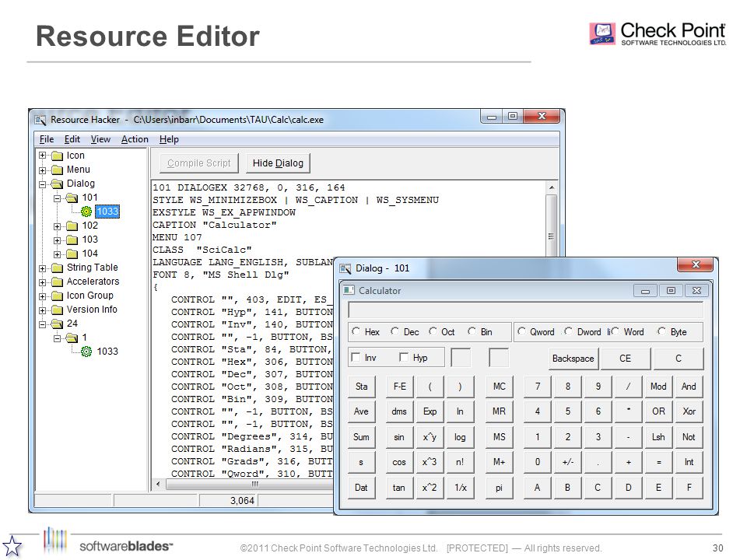The image size is (747, 560).
Task: Select the Hex radio button
Action: click(356, 331)
